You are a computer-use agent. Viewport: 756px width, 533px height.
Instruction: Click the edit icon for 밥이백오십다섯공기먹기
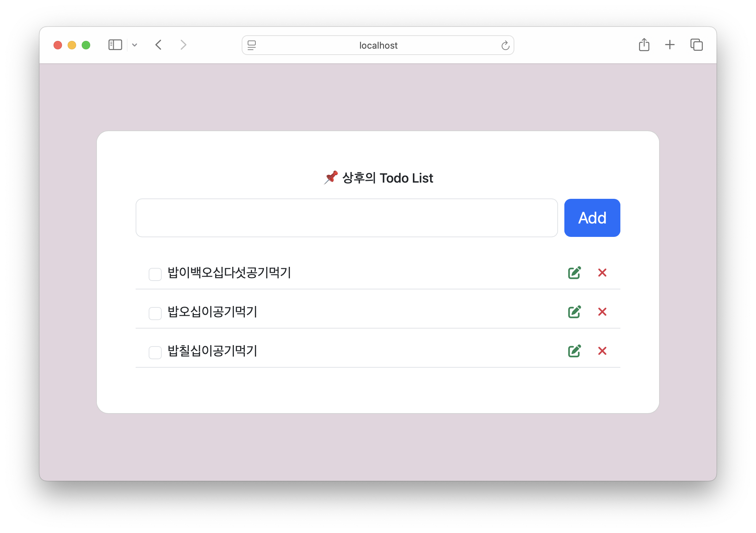tap(574, 272)
